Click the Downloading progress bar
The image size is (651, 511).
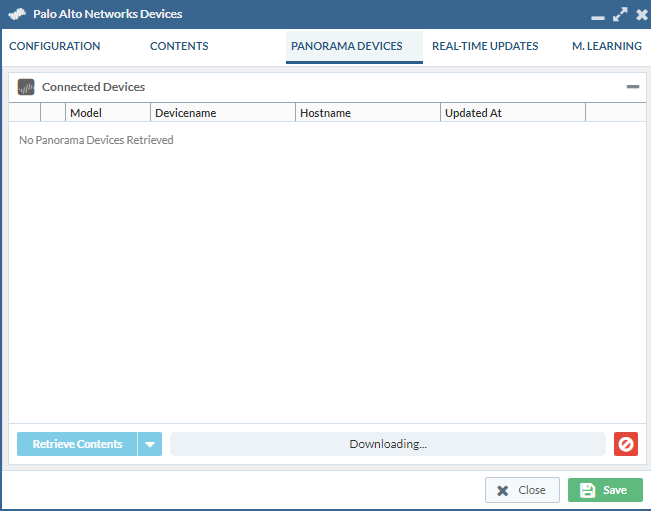pyautogui.click(x=388, y=444)
